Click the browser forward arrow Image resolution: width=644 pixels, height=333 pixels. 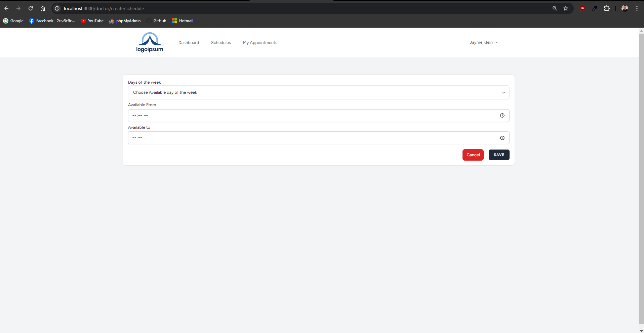[x=18, y=8]
